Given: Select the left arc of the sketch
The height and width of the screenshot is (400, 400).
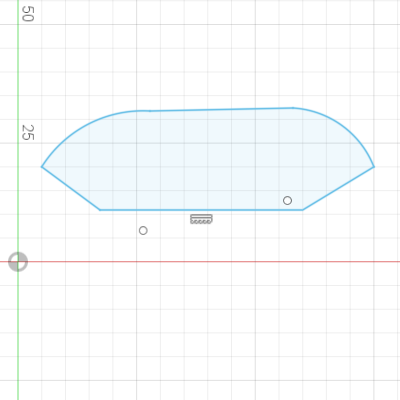Looking at the screenshot, I should (x=87, y=129).
